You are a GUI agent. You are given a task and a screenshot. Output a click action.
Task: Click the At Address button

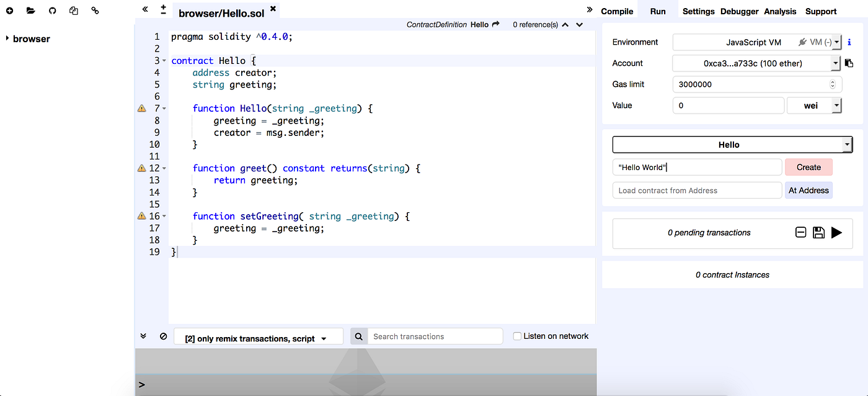(x=808, y=190)
